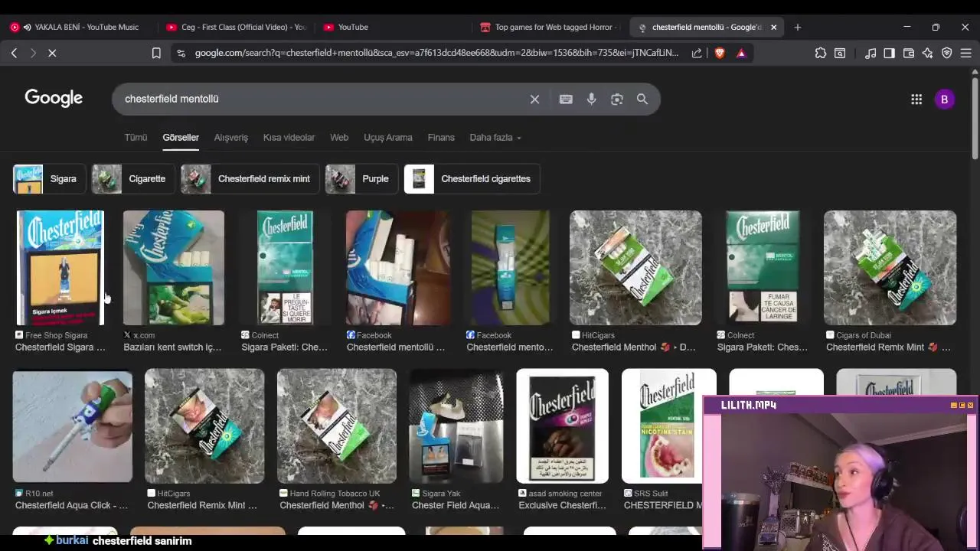Image resolution: width=980 pixels, height=551 pixels.
Task: Open x.com Bazıları kent switch image
Action: pos(174,268)
